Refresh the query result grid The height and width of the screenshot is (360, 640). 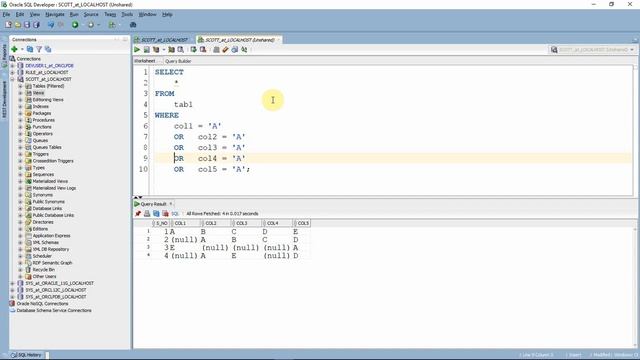[x=156, y=213]
